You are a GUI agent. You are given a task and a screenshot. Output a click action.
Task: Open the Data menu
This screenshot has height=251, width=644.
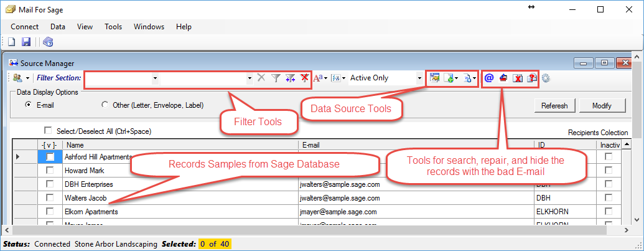pyautogui.click(x=58, y=27)
